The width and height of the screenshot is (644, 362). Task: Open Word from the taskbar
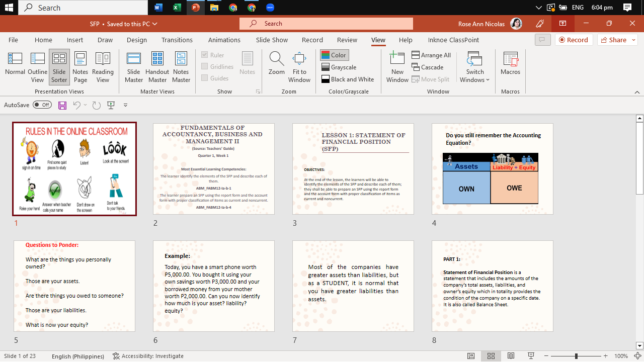pos(158,8)
